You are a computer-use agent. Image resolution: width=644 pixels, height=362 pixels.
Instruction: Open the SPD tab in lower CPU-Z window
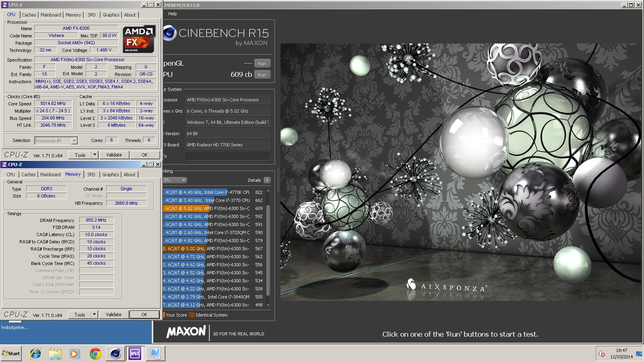(x=91, y=175)
